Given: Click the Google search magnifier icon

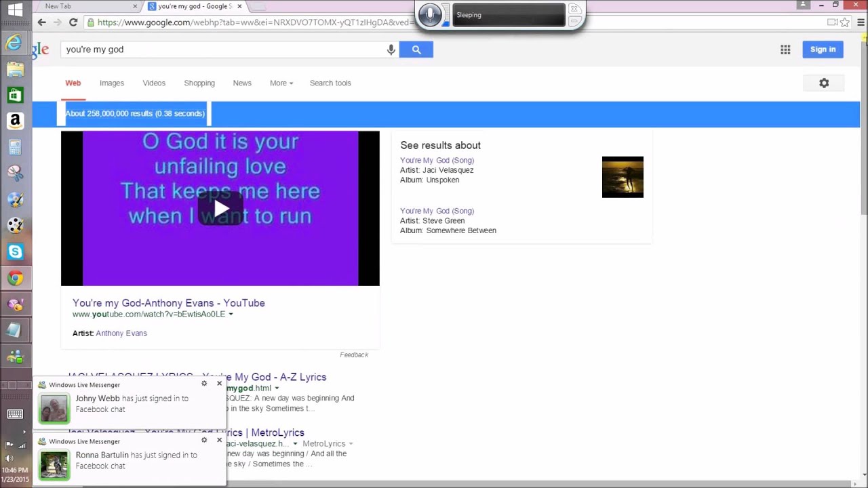Looking at the screenshot, I should (416, 49).
